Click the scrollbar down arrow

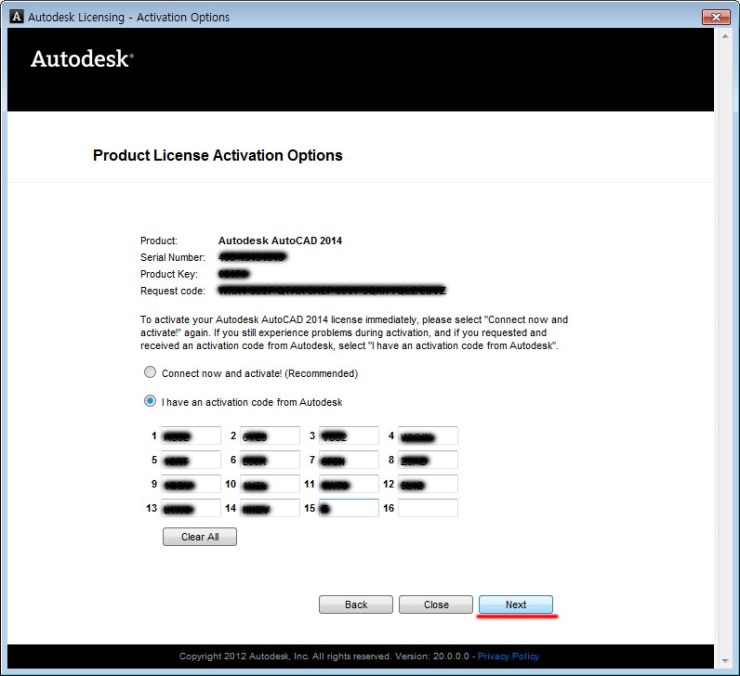(x=725, y=661)
